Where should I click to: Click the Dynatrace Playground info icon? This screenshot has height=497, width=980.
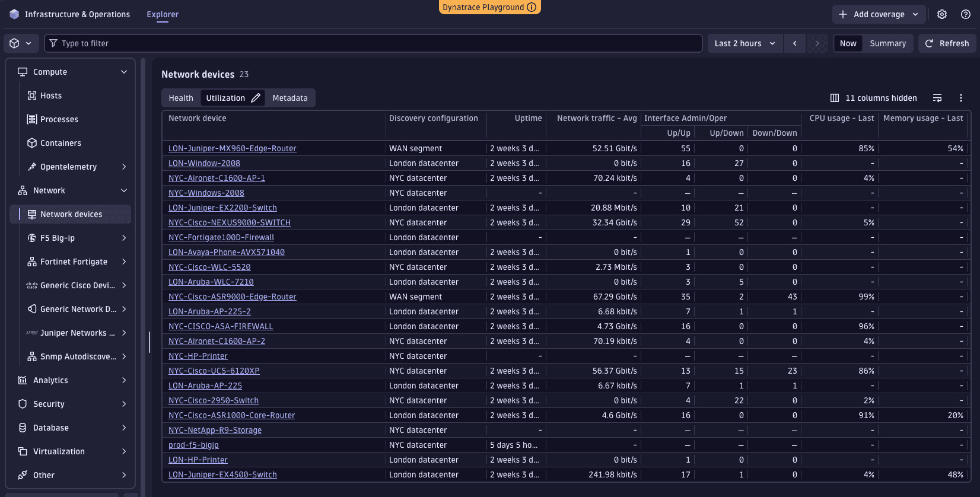point(532,7)
